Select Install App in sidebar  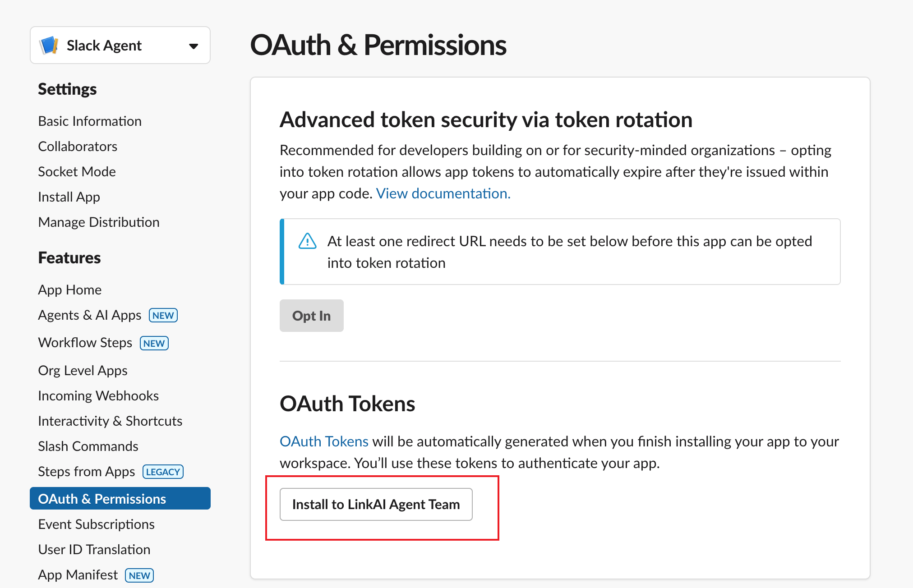[x=69, y=197]
